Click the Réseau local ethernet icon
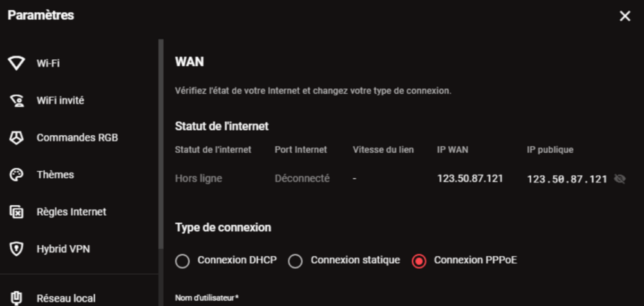 point(17,298)
